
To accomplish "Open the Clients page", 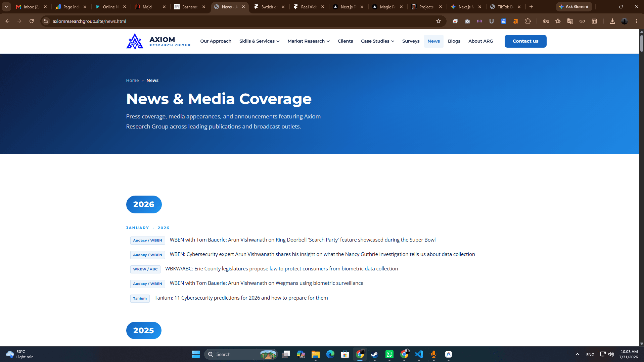I will point(345,41).
